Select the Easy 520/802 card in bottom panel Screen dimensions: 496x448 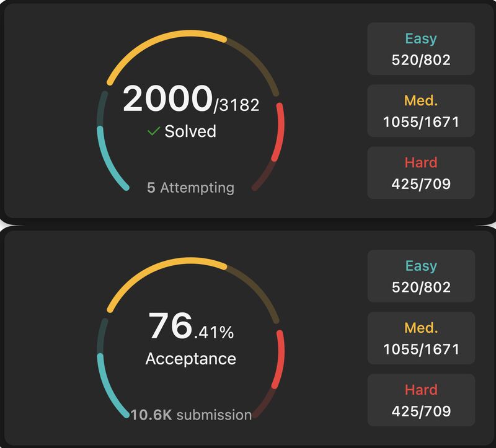click(x=421, y=276)
